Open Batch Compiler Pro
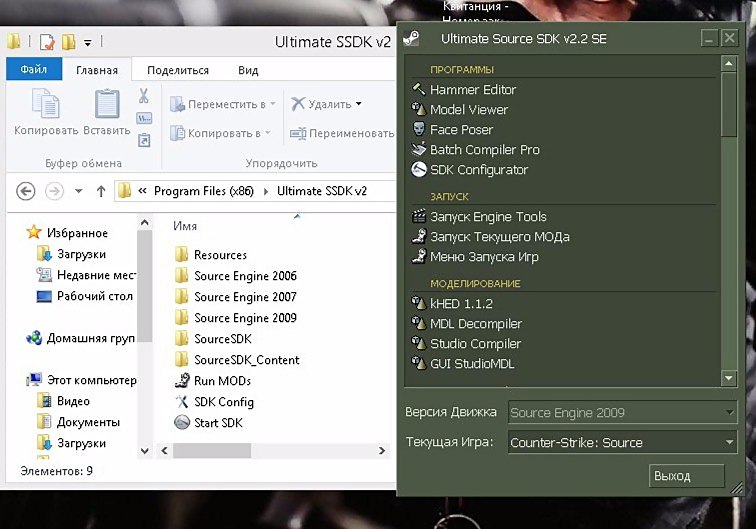756x529 pixels. [x=475, y=150]
